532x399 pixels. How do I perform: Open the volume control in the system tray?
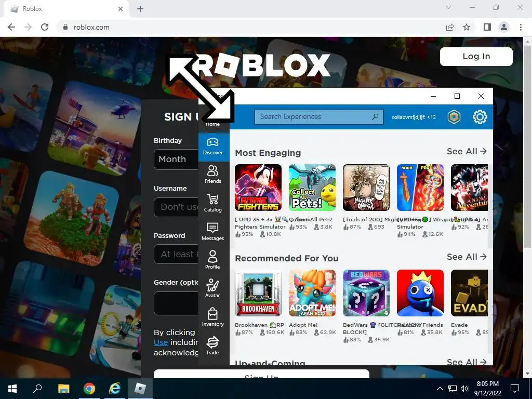pos(465,389)
